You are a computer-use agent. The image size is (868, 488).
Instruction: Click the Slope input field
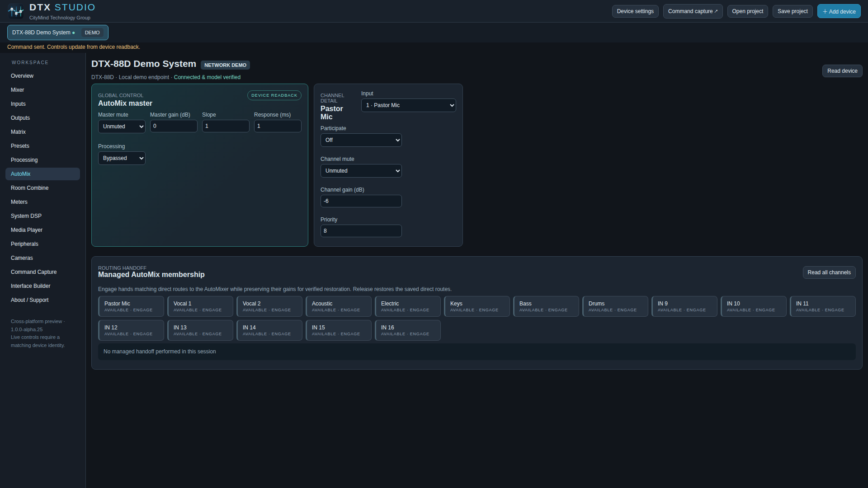click(226, 126)
